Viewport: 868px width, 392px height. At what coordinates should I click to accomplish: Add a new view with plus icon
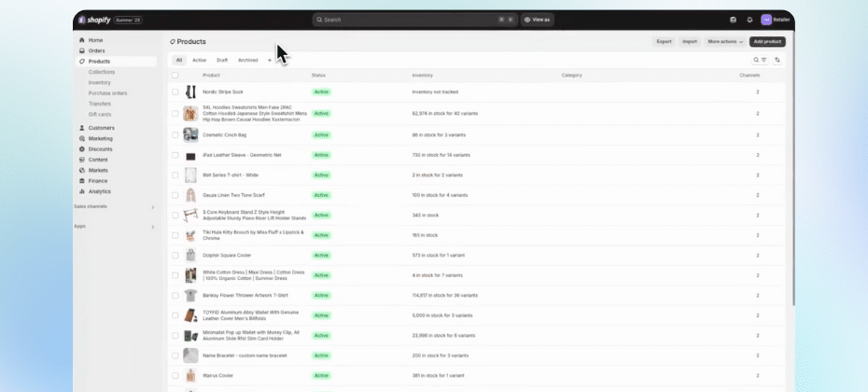[x=270, y=61]
